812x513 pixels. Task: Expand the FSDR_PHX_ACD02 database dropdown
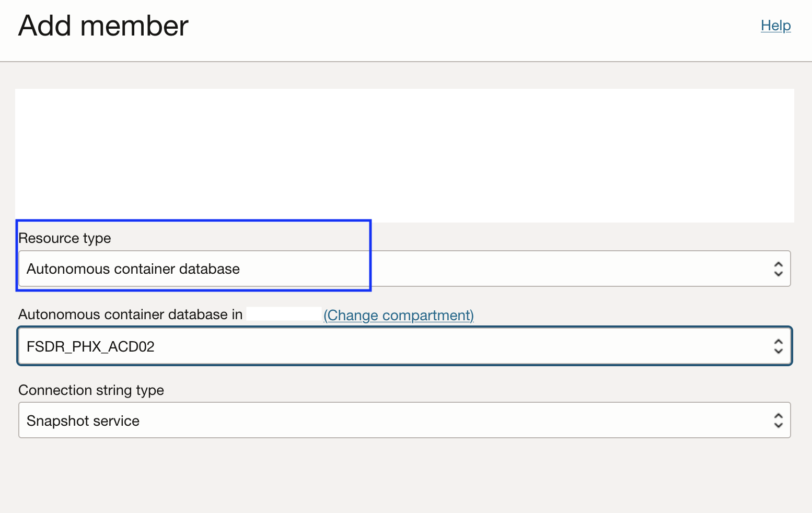click(x=403, y=346)
